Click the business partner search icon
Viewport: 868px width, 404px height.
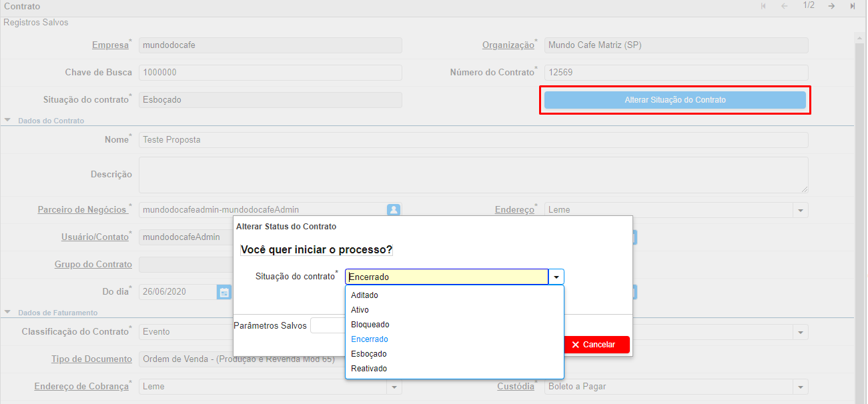(x=394, y=210)
